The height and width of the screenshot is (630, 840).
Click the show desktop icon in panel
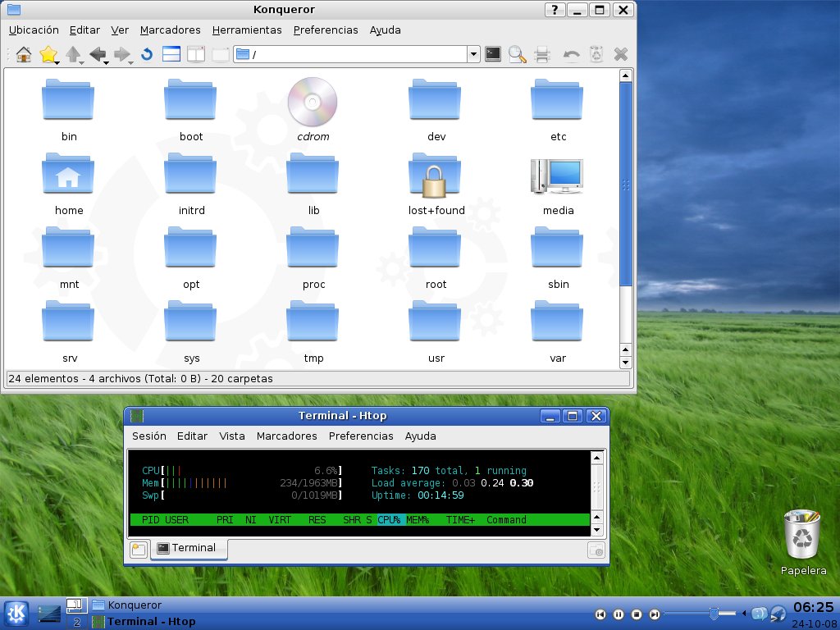click(49, 614)
